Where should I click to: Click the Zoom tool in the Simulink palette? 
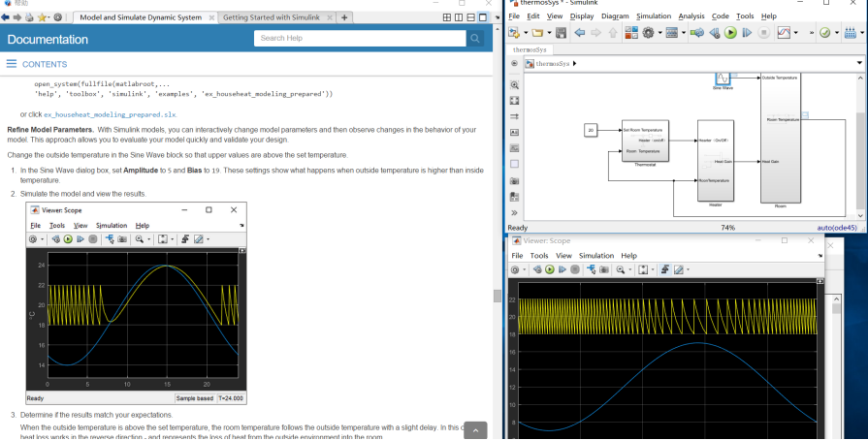[515, 84]
